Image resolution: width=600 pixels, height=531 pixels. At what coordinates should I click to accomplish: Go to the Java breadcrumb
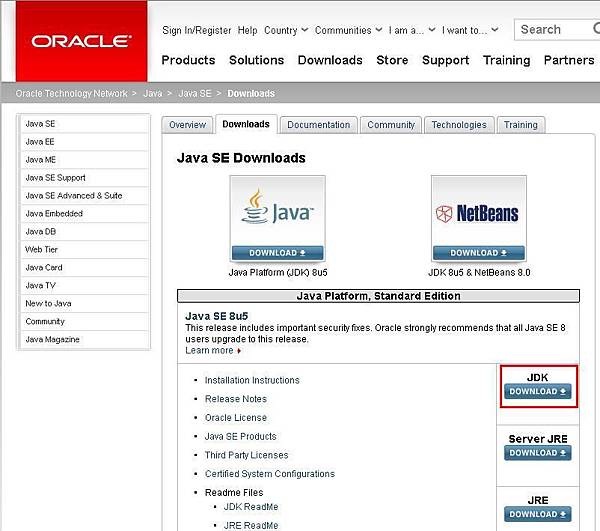click(153, 93)
